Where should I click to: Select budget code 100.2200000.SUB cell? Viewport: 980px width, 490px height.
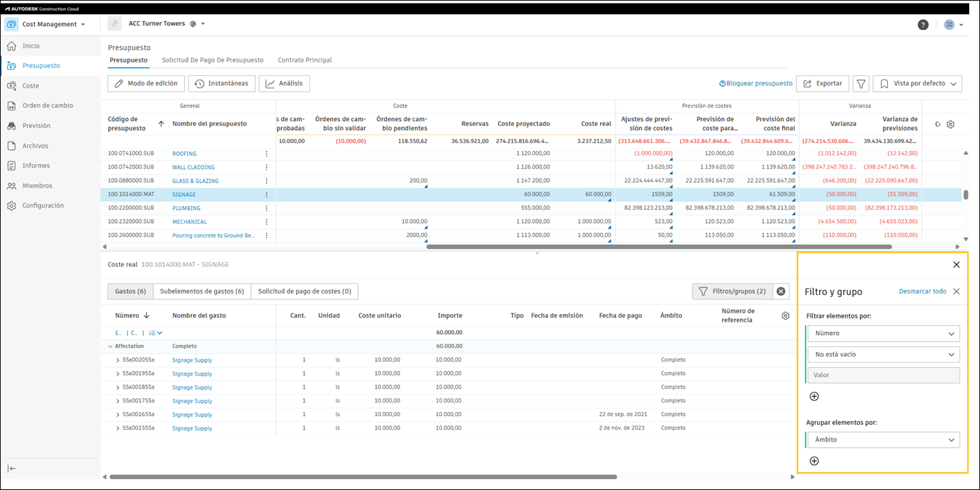(x=131, y=208)
